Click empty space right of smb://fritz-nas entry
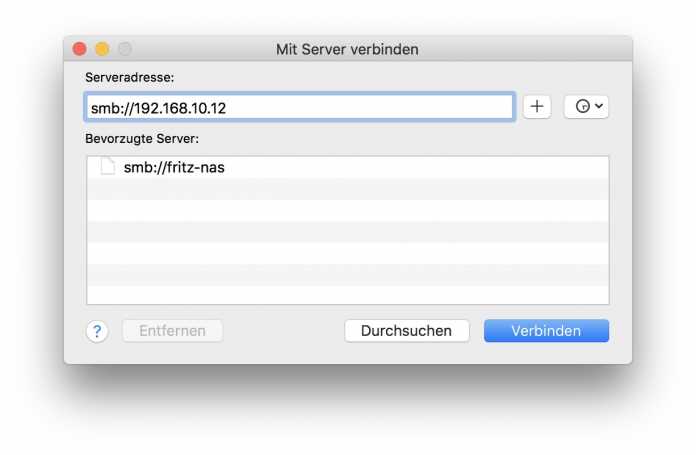 [420, 168]
